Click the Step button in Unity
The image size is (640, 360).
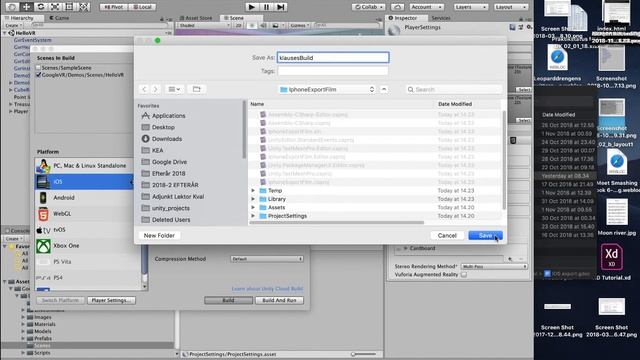[280, 7]
